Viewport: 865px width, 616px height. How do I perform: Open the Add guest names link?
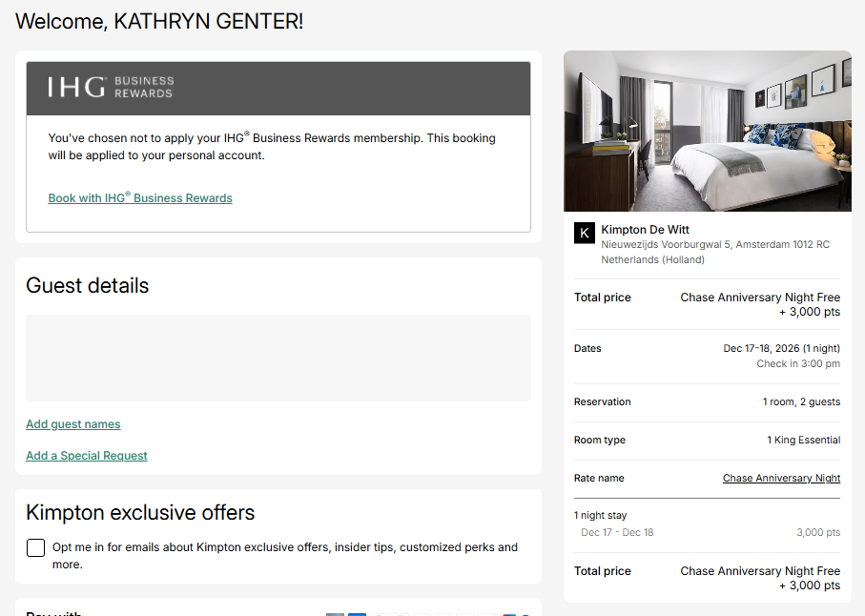72,424
